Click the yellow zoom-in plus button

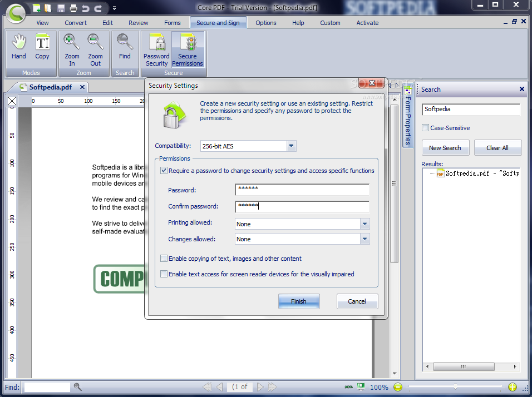[x=513, y=387]
